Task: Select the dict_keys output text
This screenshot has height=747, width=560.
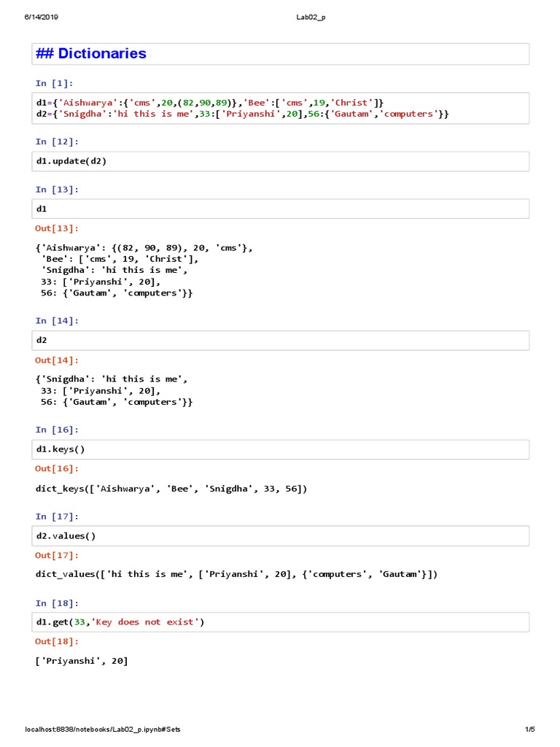Action: click(171, 489)
